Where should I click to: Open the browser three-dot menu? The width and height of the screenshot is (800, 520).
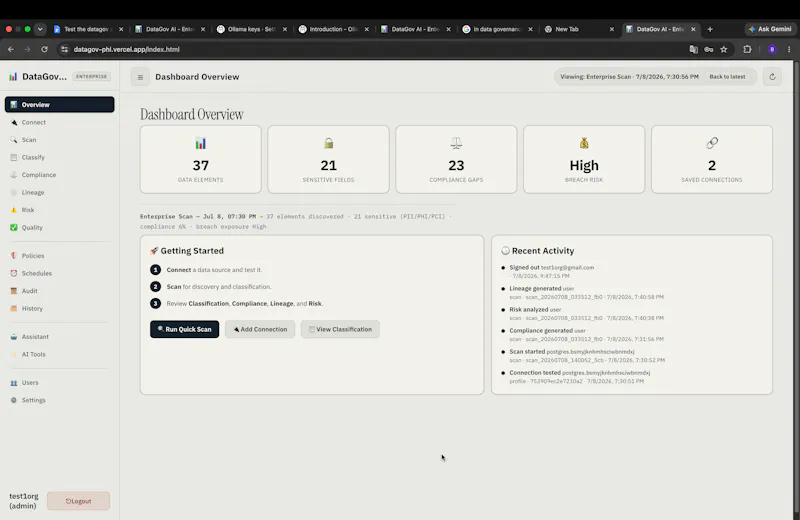coord(789,49)
